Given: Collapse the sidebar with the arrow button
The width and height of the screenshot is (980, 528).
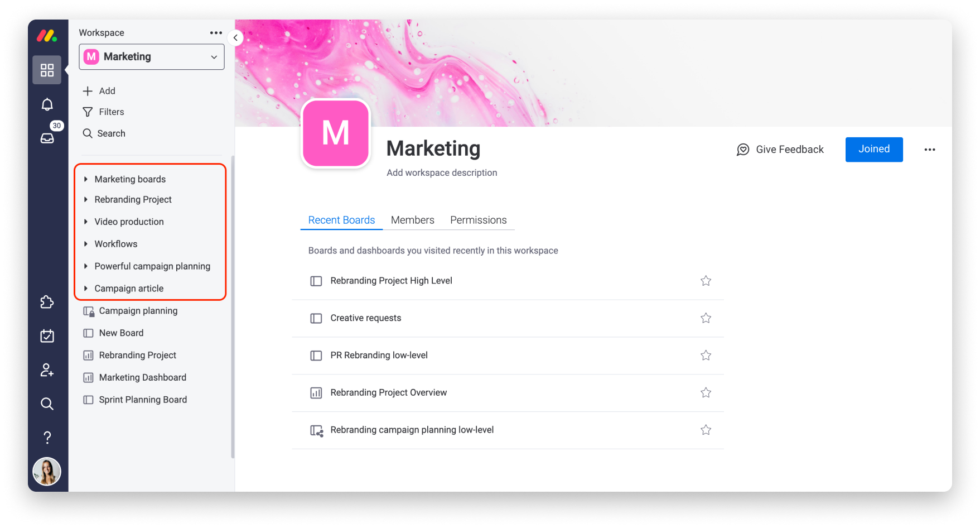Looking at the screenshot, I should [x=235, y=38].
